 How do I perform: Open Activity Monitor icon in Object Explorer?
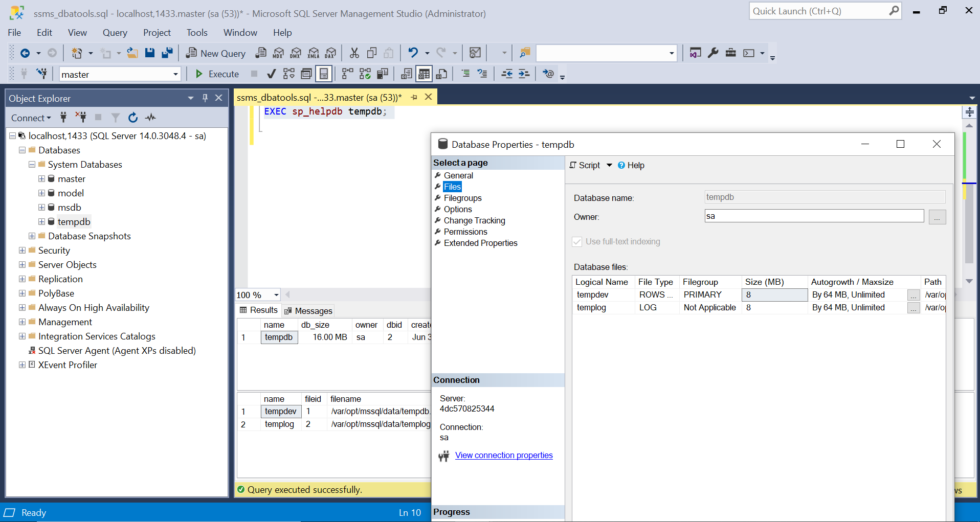(x=150, y=118)
